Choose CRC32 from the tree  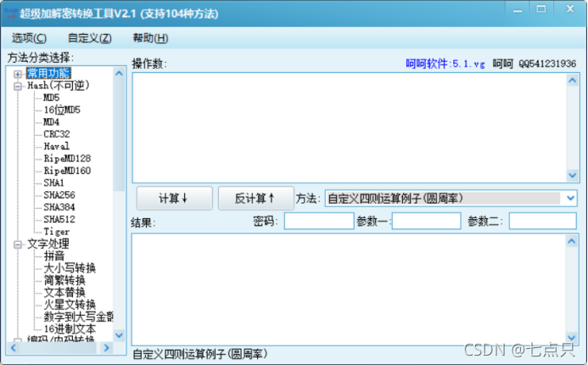coord(57,134)
